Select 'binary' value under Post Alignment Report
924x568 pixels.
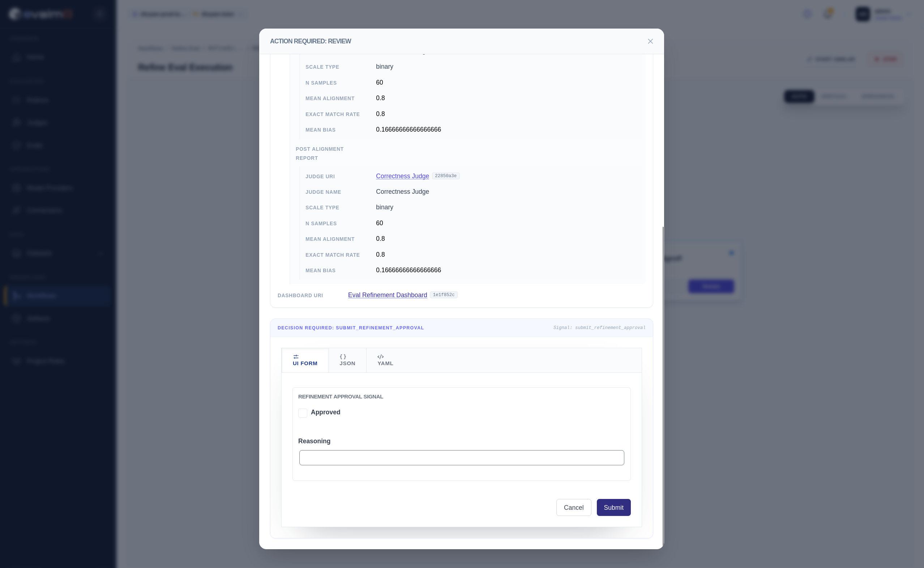tap(384, 208)
